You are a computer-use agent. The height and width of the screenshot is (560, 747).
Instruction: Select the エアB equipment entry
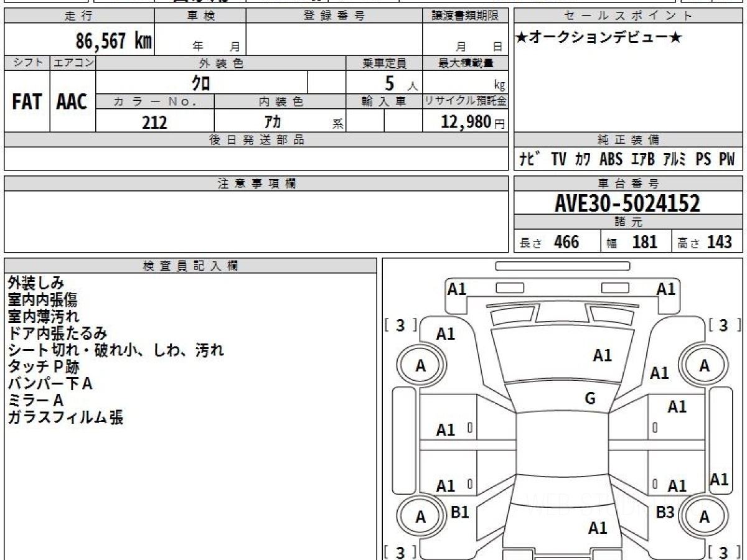(642, 159)
